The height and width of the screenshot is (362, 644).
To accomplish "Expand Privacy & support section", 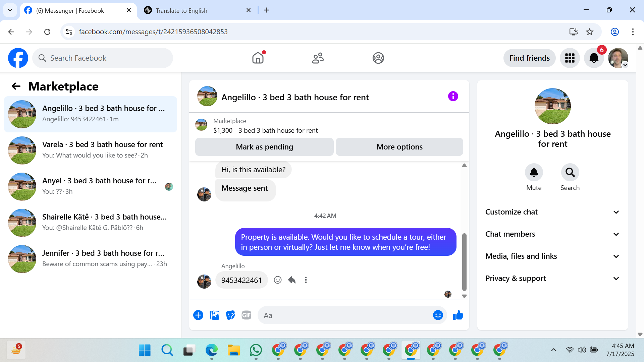I will pos(552,278).
